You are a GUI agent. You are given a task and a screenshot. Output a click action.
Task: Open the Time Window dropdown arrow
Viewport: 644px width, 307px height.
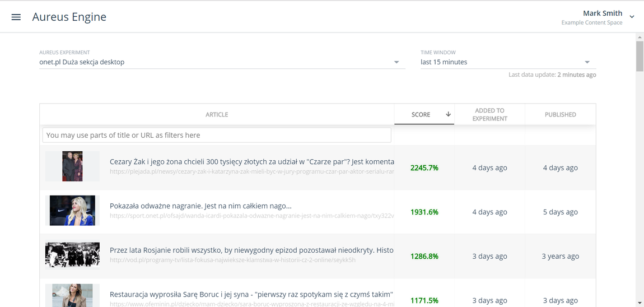click(587, 62)
